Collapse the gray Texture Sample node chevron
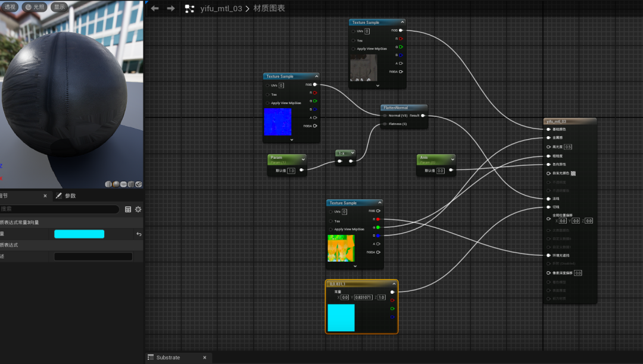 pos(402,22)
